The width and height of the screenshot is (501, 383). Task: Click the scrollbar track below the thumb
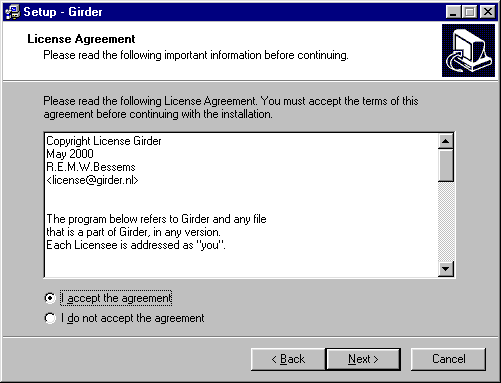coord(446,221)
